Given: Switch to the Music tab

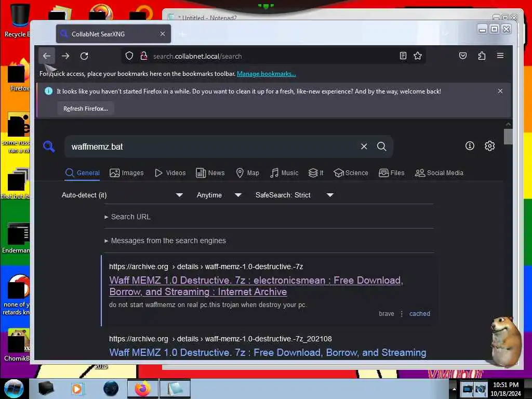Looking at the screenshot, I should pyautogui.click(x=284, y=172).
